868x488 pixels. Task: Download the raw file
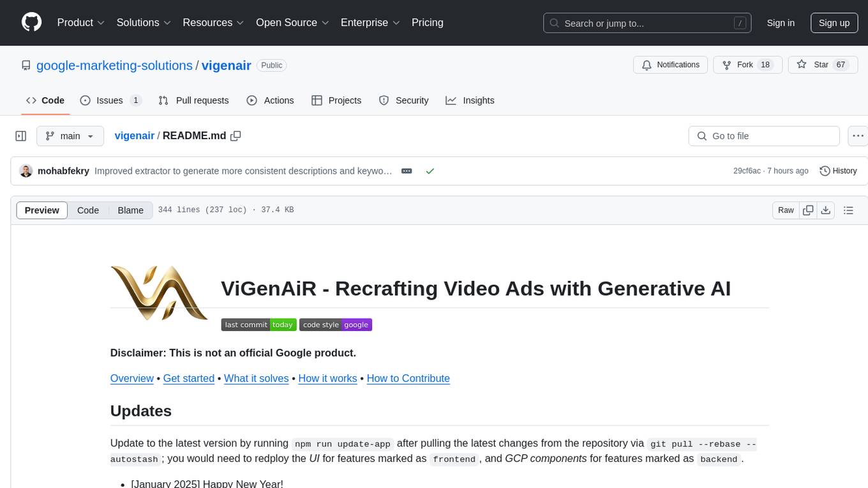[x=825, y=210]
